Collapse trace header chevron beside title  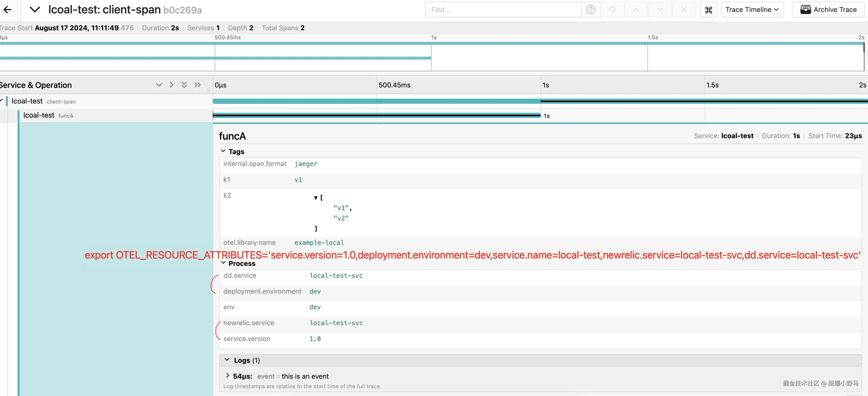point(35,10)
